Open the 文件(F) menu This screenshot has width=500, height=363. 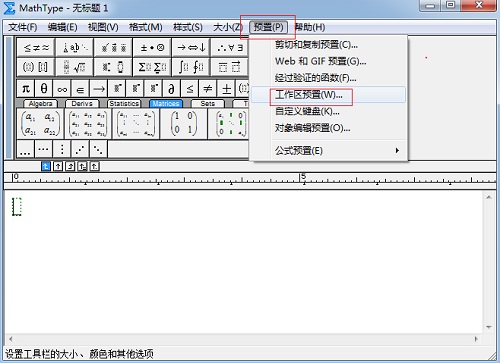click(x=23, y=27)
